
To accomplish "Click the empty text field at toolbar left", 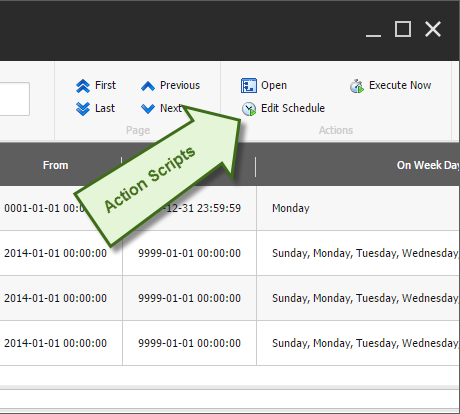I will pyautogui.click(x=13, y=99).
